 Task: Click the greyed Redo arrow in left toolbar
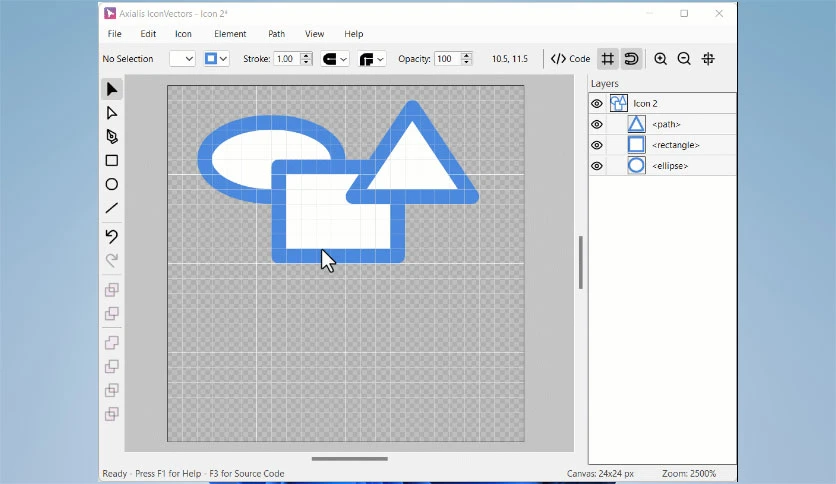coord(111,260)
